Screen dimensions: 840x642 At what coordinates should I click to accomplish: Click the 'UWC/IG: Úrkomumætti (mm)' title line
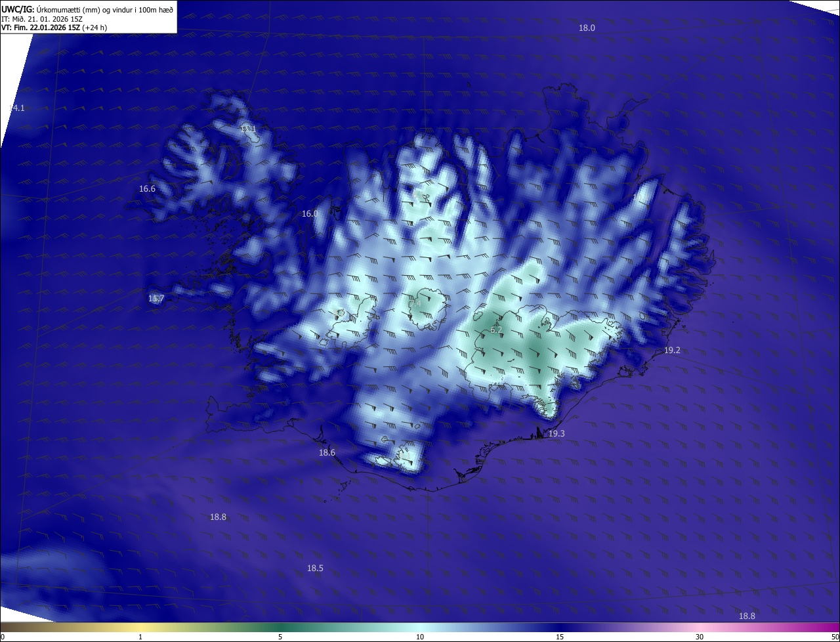click(87, 9)
